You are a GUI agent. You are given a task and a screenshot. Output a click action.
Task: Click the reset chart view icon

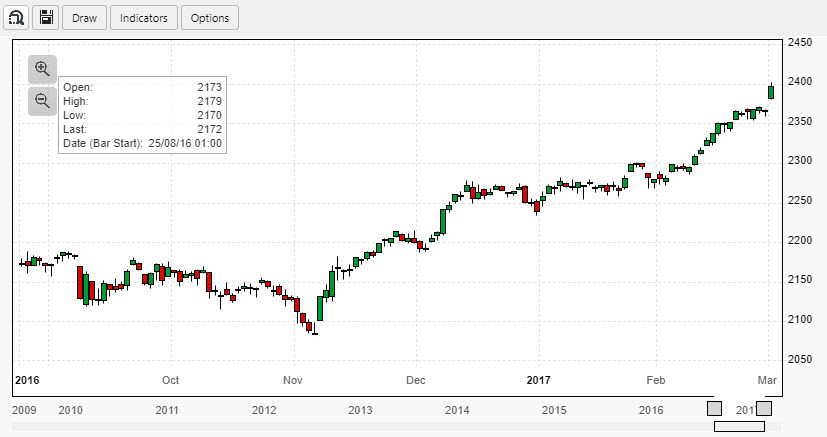(x=17, y=18)
